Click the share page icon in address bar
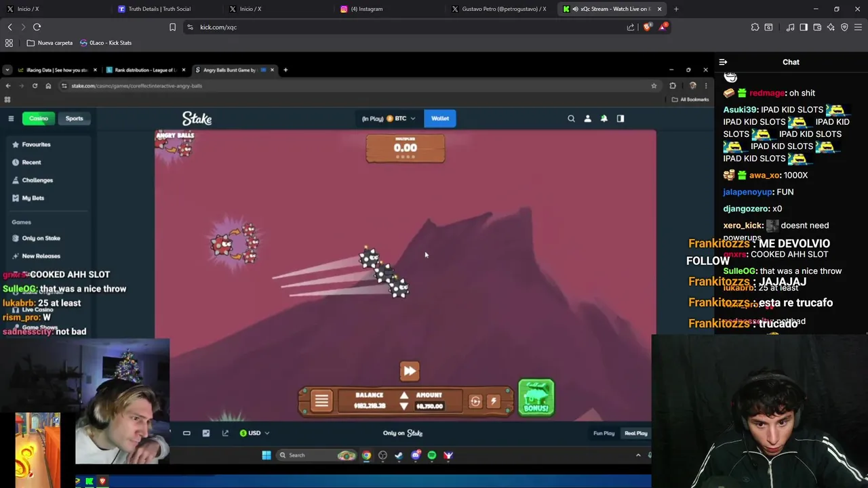 click(x=631, y=27)
